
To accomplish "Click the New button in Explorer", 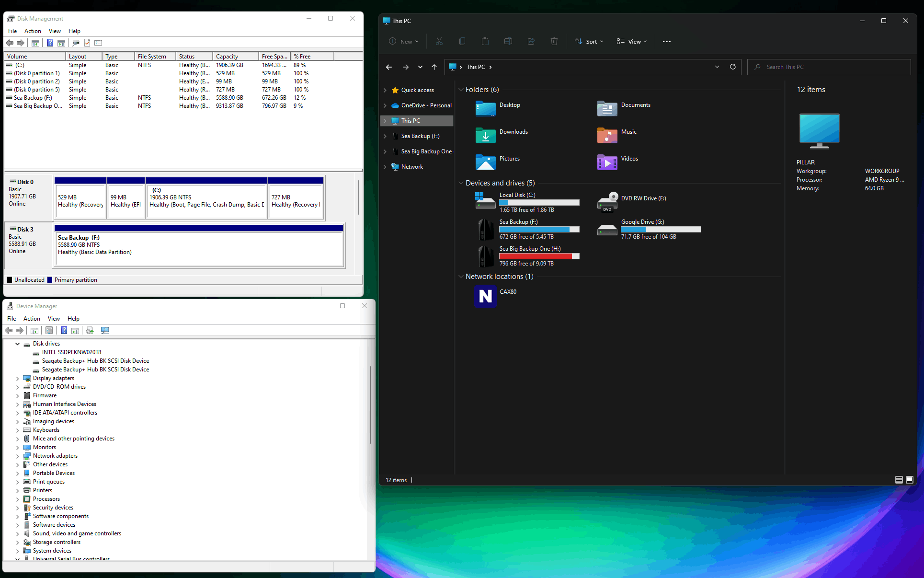I will point(404,42).
